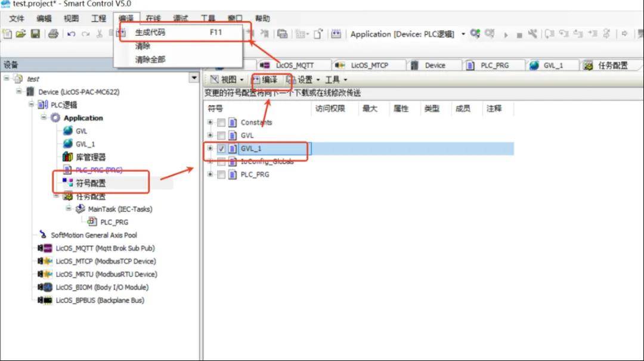644x361 pixels.
Task: Click the New file toolbar icon
Action: 7,34
